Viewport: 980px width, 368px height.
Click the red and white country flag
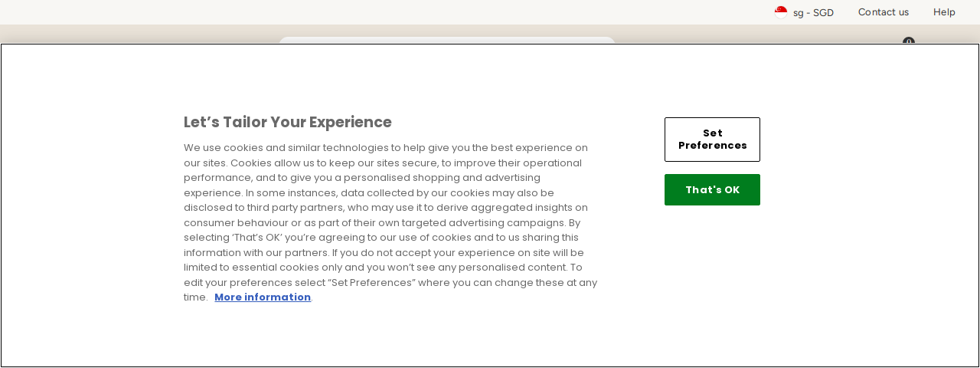pos(781,12)
